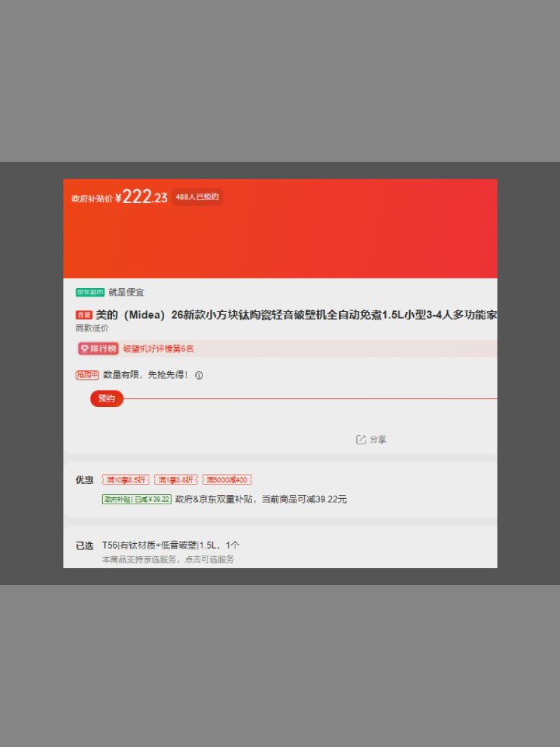Click the 政府补贴 已减¥39.22 tag
560x747 pixels.
[137, 500]
